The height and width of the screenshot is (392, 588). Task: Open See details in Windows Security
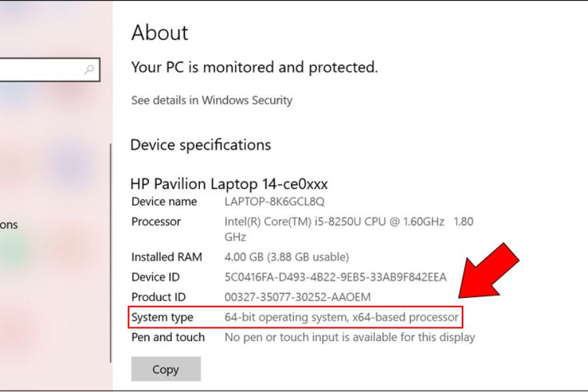(x=212, y=101)
